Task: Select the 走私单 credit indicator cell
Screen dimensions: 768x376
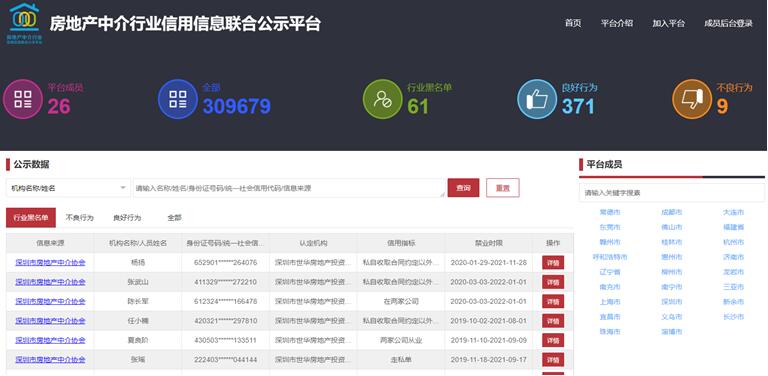Action: point(401,360)
